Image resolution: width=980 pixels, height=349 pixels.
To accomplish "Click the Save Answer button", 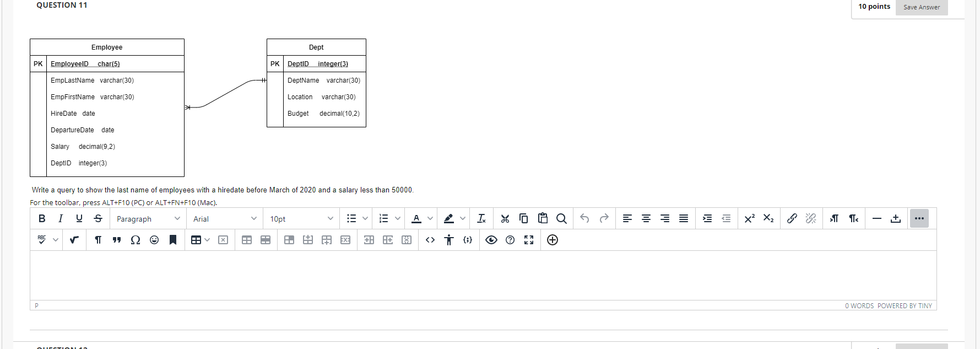I will click(922, 7).
